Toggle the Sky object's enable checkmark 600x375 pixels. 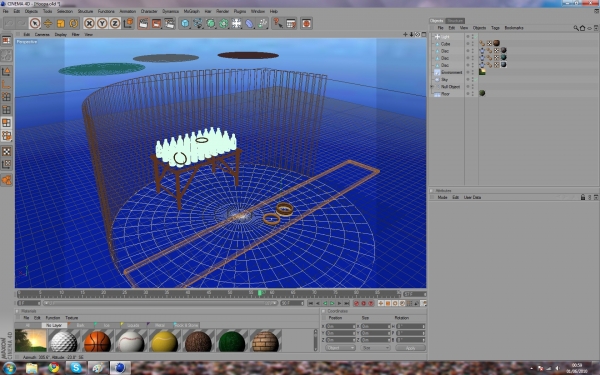[477, 80]
